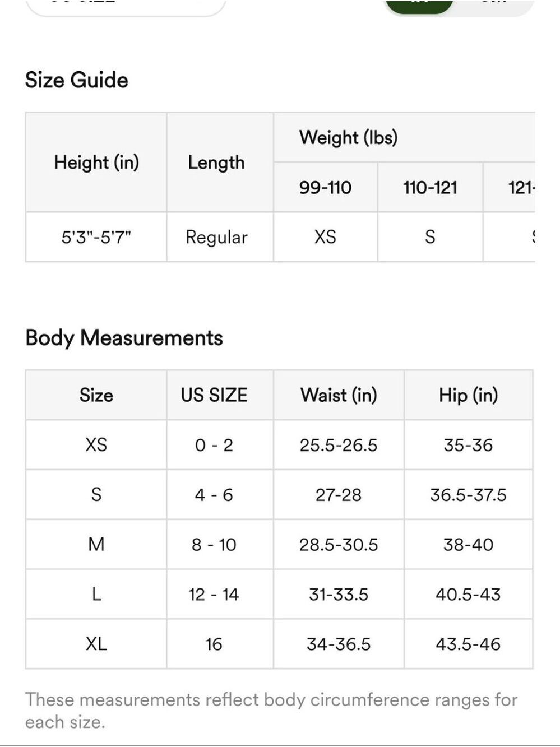
Task: Select the M size row label
Action: pyautogui.click(x=96, y=544)
